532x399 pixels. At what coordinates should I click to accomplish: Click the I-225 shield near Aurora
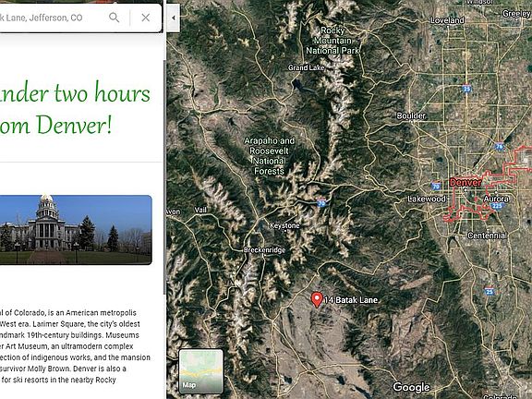click(497, 206)
